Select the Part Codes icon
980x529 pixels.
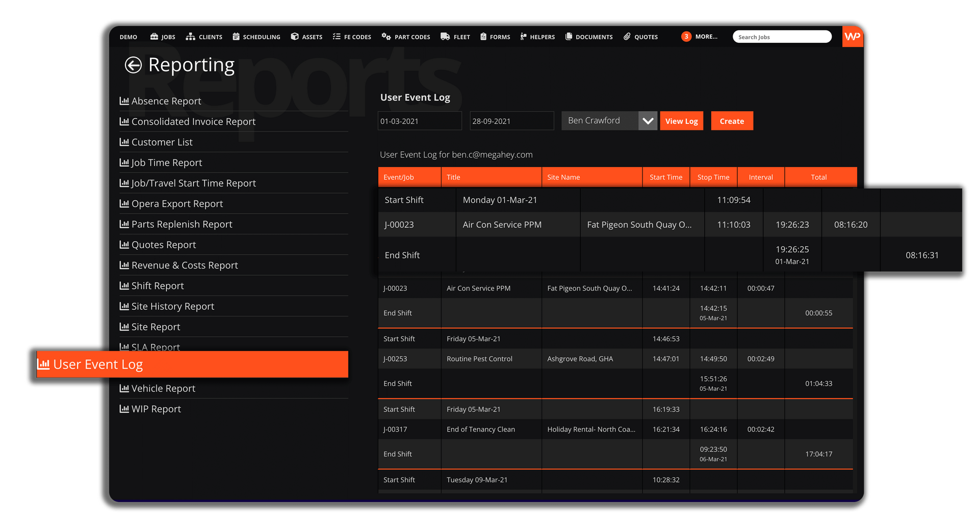tap(385, 36)
